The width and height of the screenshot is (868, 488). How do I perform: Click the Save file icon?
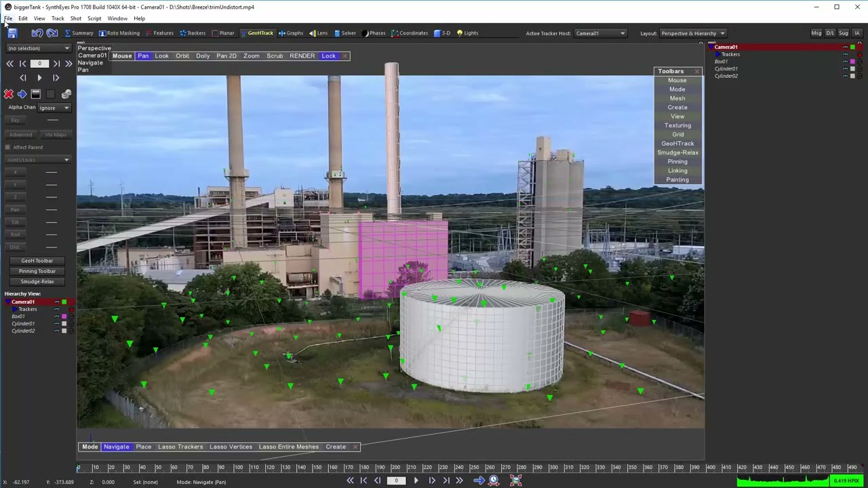tap(12, 33)
